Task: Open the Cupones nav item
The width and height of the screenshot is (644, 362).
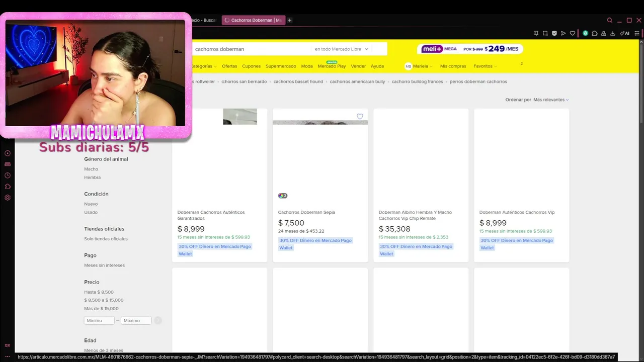Action: pos(251,66)
